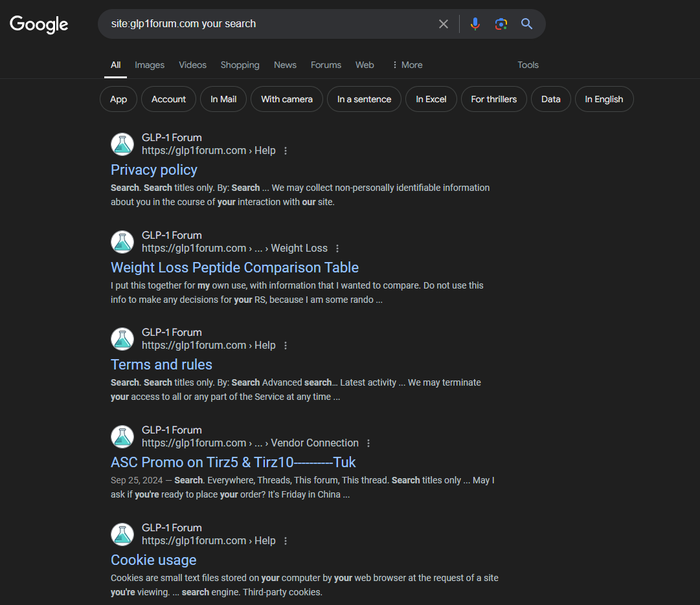Click the glp1forum.com › Help URL above Privacy policy
The width and height of the screenshot is (700, 605).
tap(209, 151)
